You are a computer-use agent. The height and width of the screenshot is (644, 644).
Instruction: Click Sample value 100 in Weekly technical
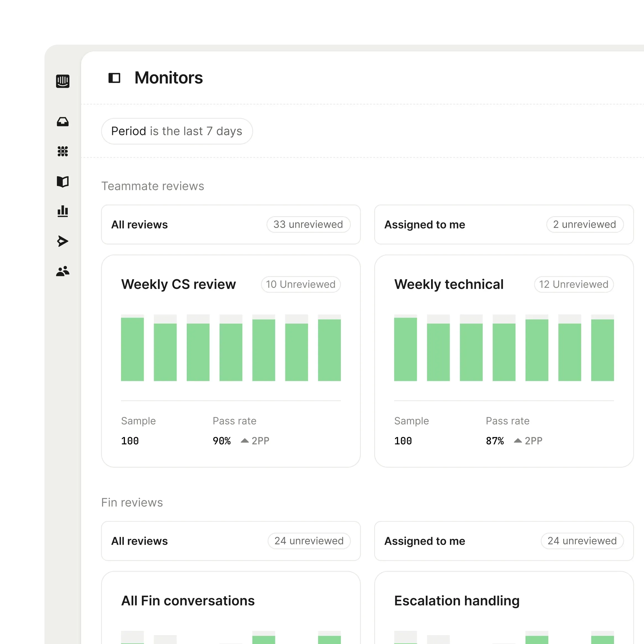tap(403, 441)
